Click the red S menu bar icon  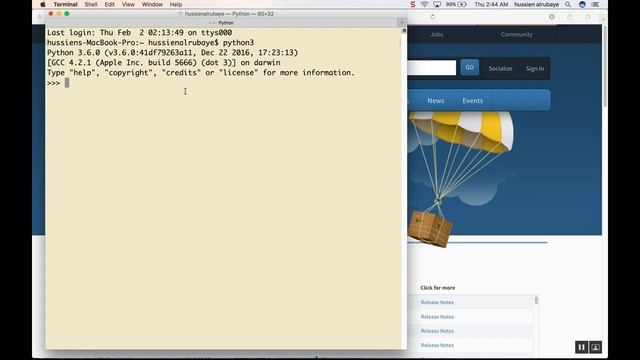(413, 4)
